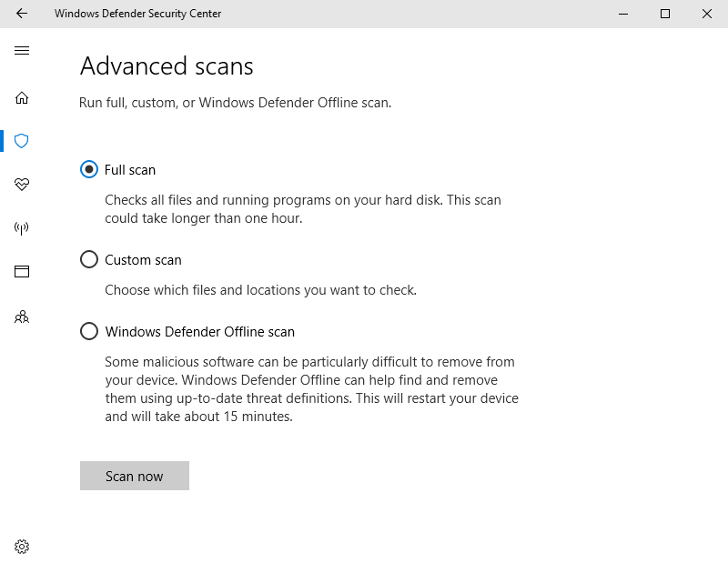Select the Full scan radio button
This screenshot has height=573, width=728.
[x=89, y=169]
